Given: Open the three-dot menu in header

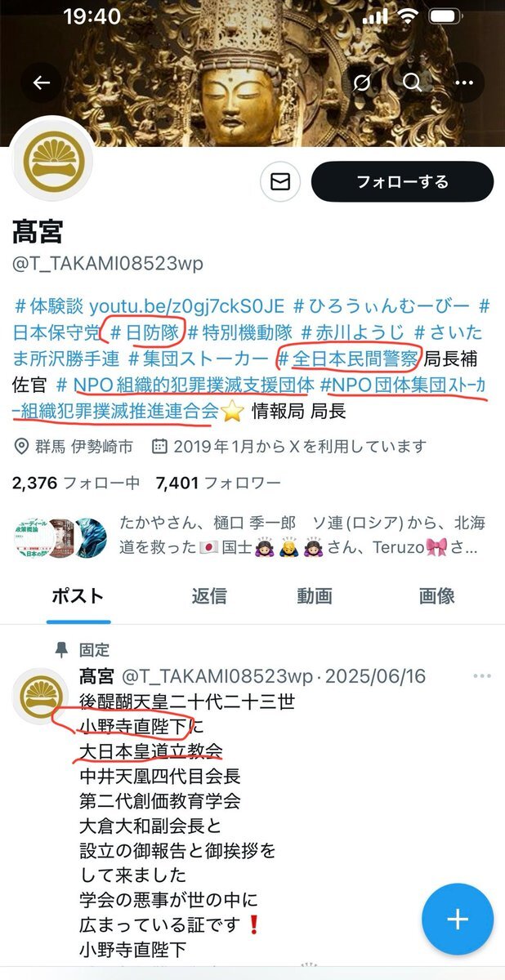Looking at the screenshot, I should pos(464,82).
